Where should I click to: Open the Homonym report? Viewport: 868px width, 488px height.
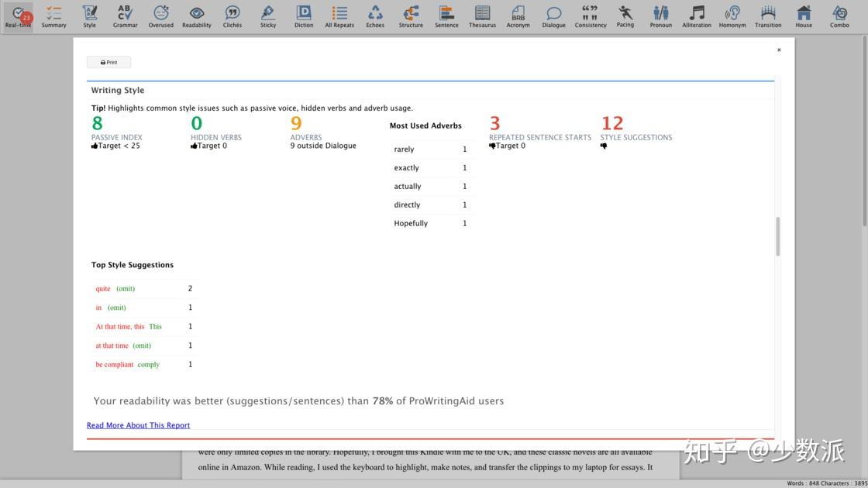click(732, 16)
